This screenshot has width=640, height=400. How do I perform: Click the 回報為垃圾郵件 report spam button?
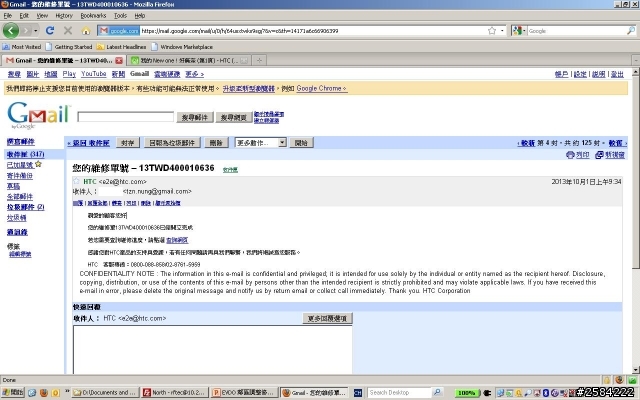point(172,143)
